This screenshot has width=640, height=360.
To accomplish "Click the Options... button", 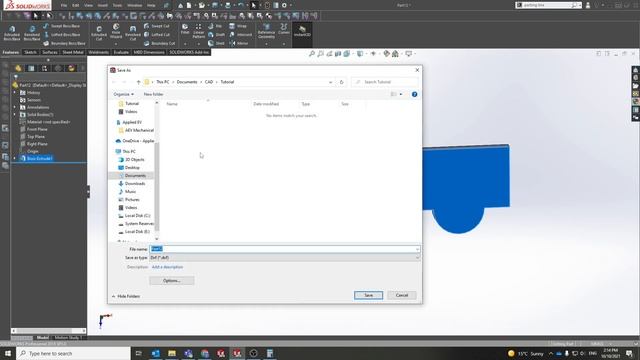I will (x=171, y=281).
